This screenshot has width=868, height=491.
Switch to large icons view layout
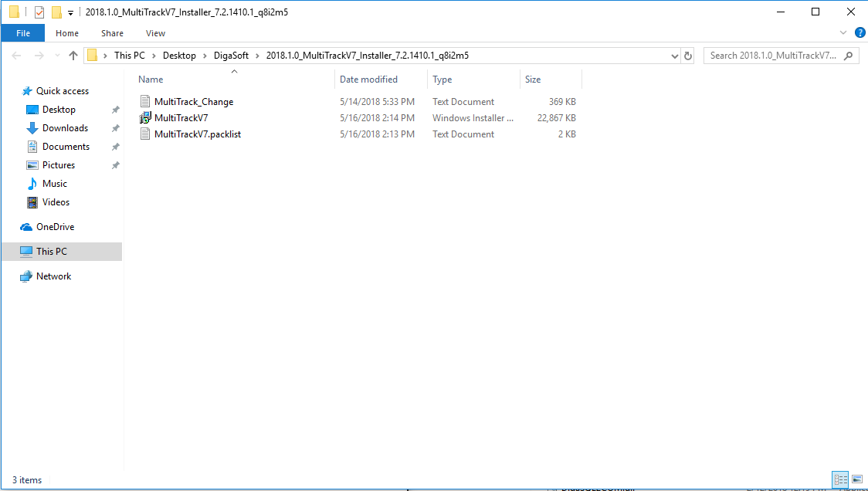tap(856, 479)
